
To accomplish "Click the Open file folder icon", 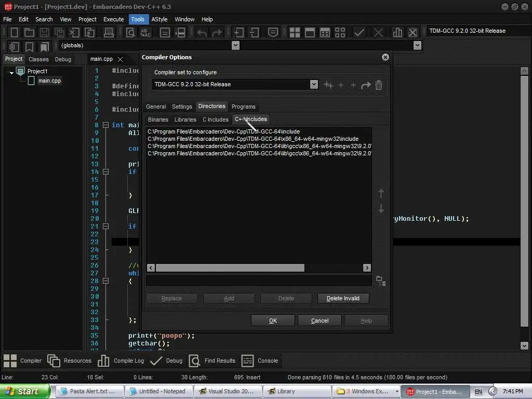I will click(x=29, y=33).
